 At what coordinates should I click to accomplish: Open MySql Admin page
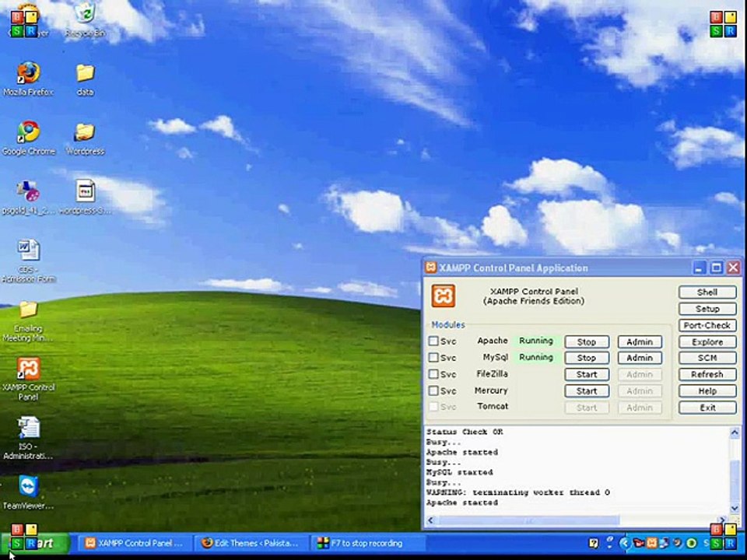(640, 358)
